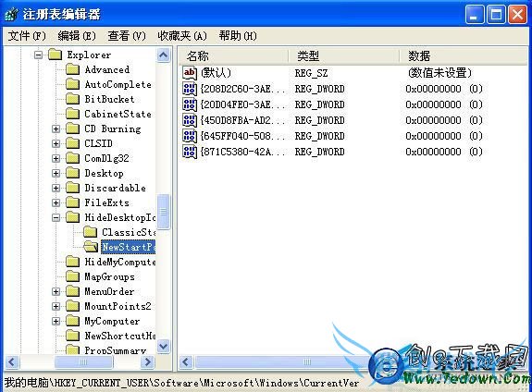
Task: Click the value pane scroll left arrow
Action: pos(186,362)
